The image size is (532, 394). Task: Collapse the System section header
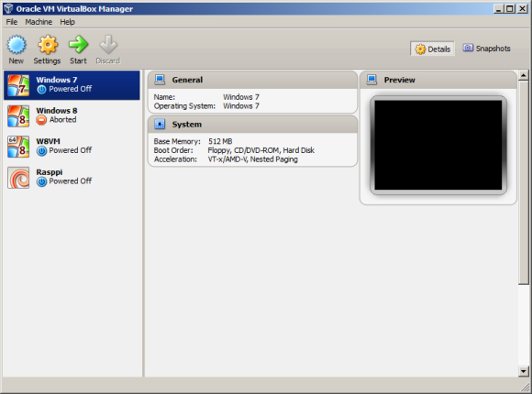[x=252, y=124]
